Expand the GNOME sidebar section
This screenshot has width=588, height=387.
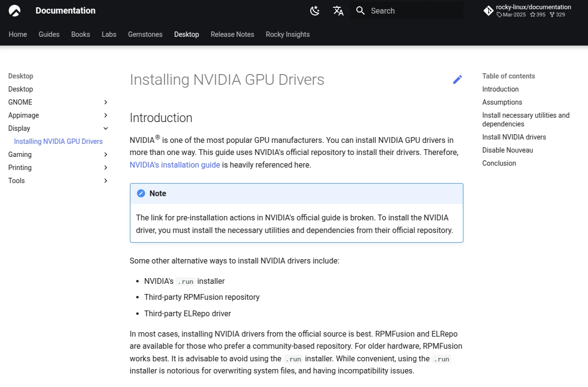pyautogui.click(x=106, y=102)
